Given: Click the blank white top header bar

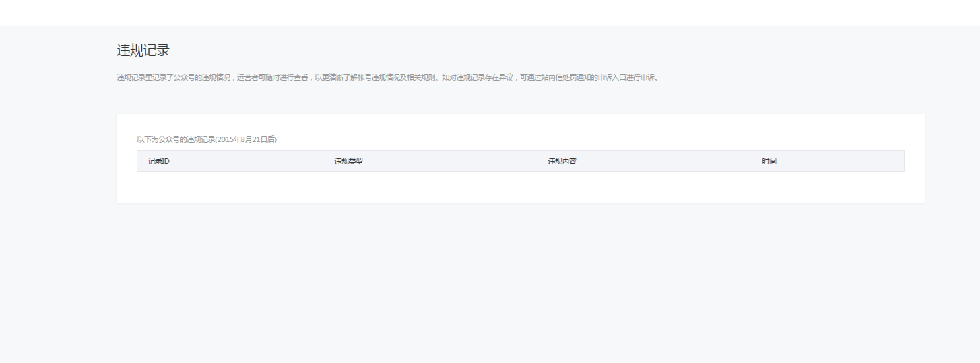Looking at the screenshot, I should [x=490, y=13].
